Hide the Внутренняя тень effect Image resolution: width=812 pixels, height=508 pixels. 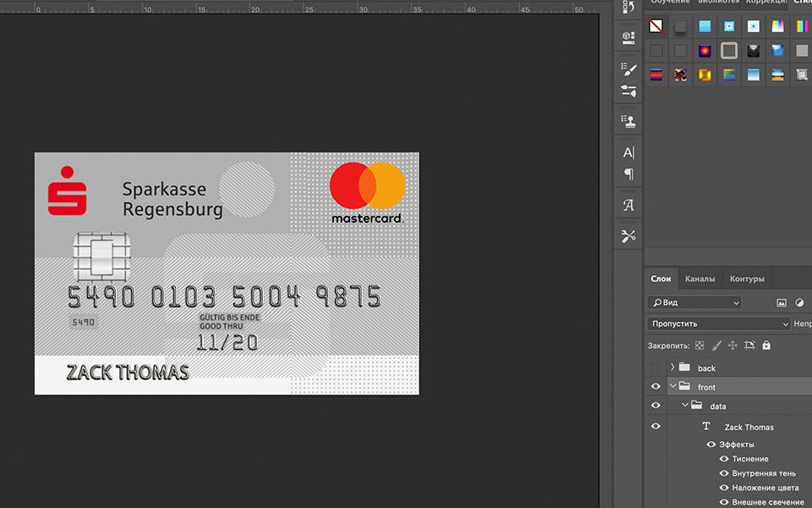pos(724,473)
